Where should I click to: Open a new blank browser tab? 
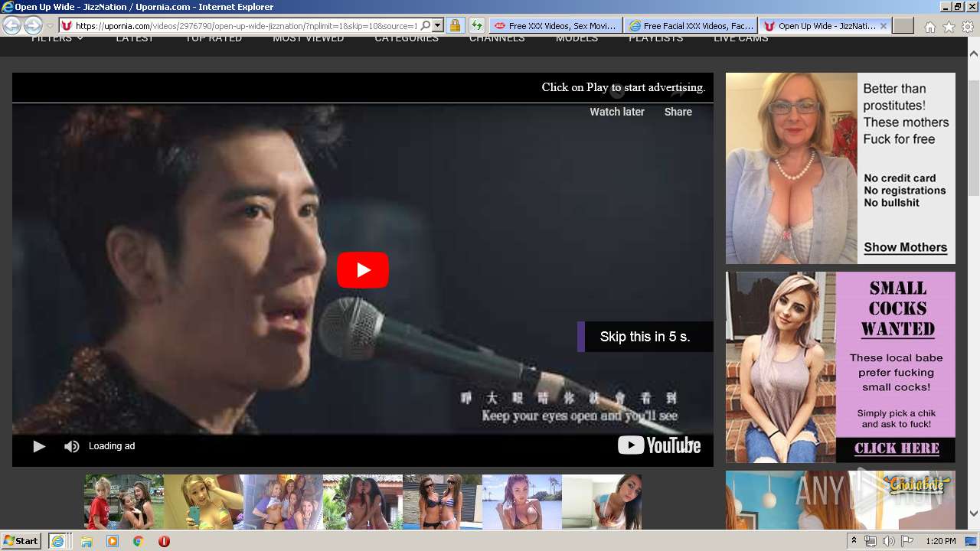[903, 25]
